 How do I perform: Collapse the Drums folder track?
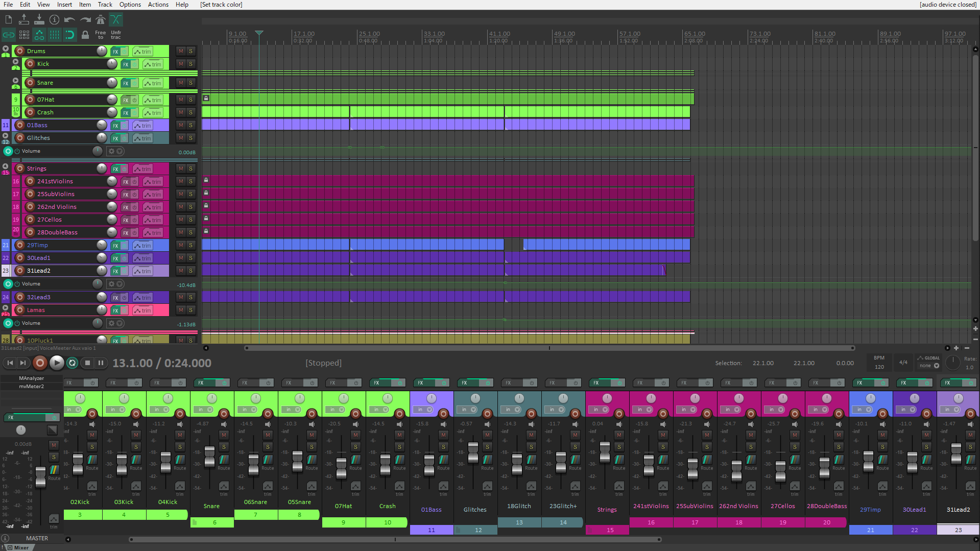[x=6, y=49]
